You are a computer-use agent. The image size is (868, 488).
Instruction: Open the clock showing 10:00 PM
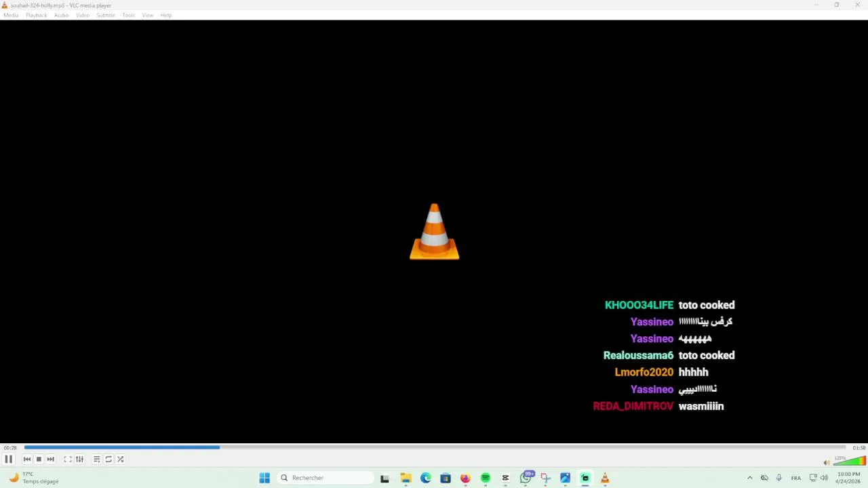(848, 478)
